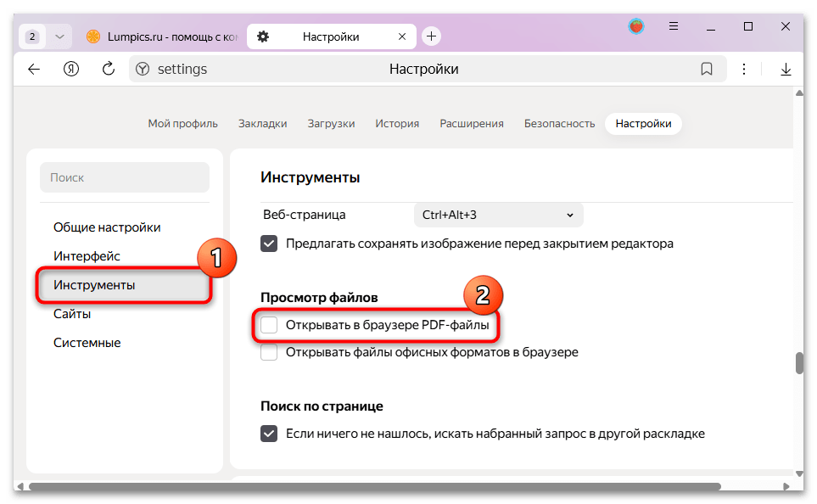The width and height of the screenshot is (817, 504).
Task: Go back using the back arrow
Action: 33,69
